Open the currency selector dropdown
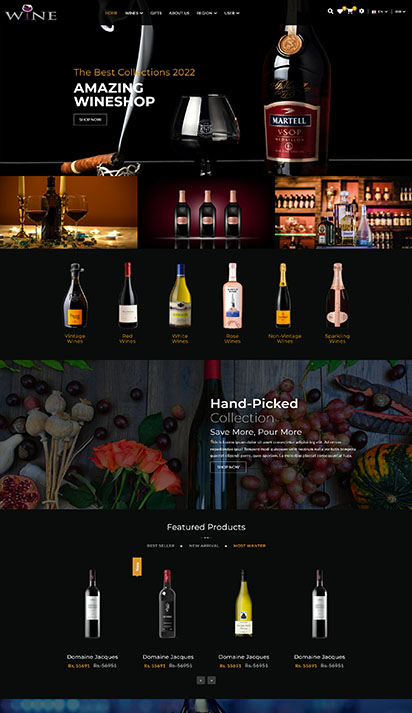The width and height of the screenshot is (412, 713). click(400, 12)
